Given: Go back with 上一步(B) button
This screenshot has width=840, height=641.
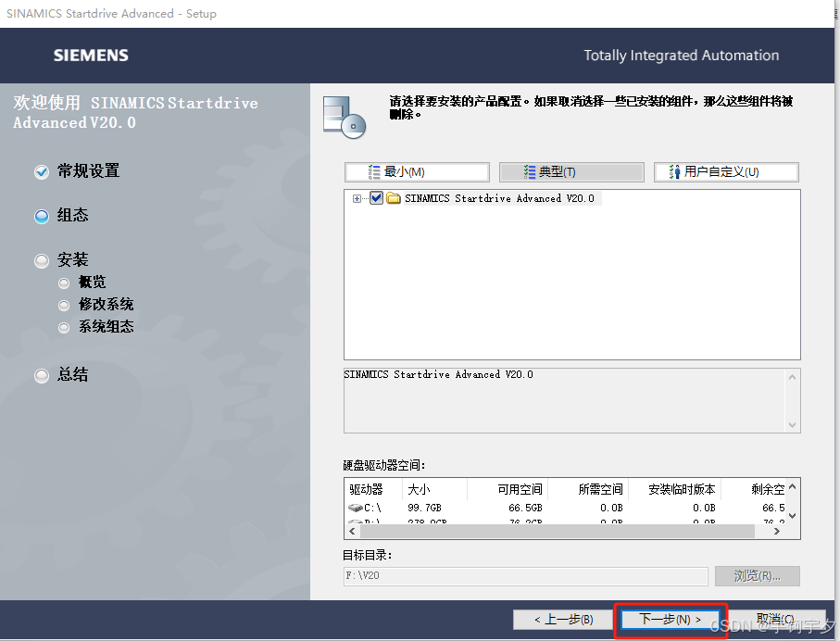Looking at the screenshot, I should point(563,620).
